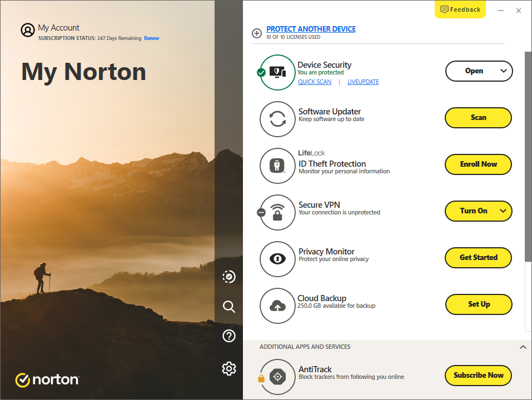This screenshot has height=400, width=532.
Task: Click the Software Updater circular arrows icon
Action: [277, 119]
